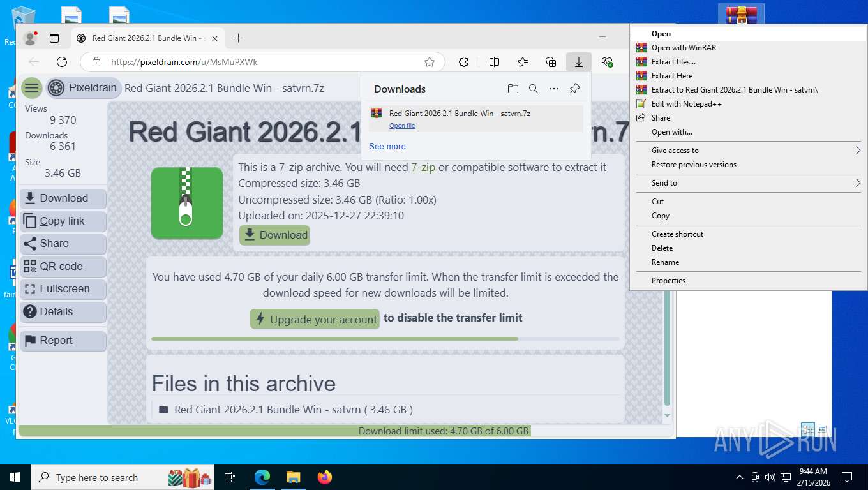
Task: Launch Firefox from taskbar
Action: 325,477
